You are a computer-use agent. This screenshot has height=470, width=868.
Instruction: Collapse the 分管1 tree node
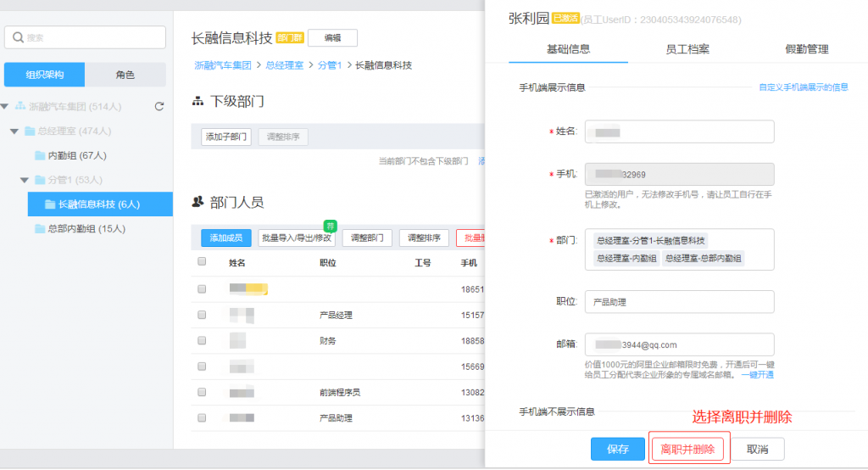click(25, 180)
